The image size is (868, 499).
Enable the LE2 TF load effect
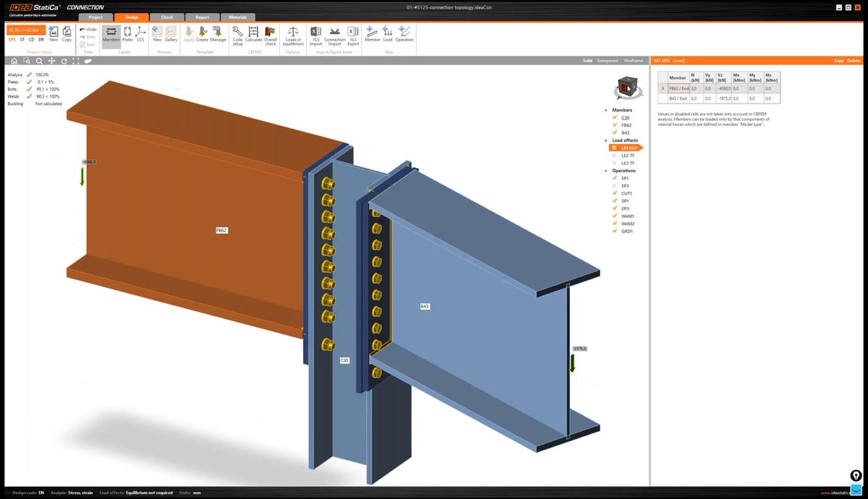coord(614,155)
